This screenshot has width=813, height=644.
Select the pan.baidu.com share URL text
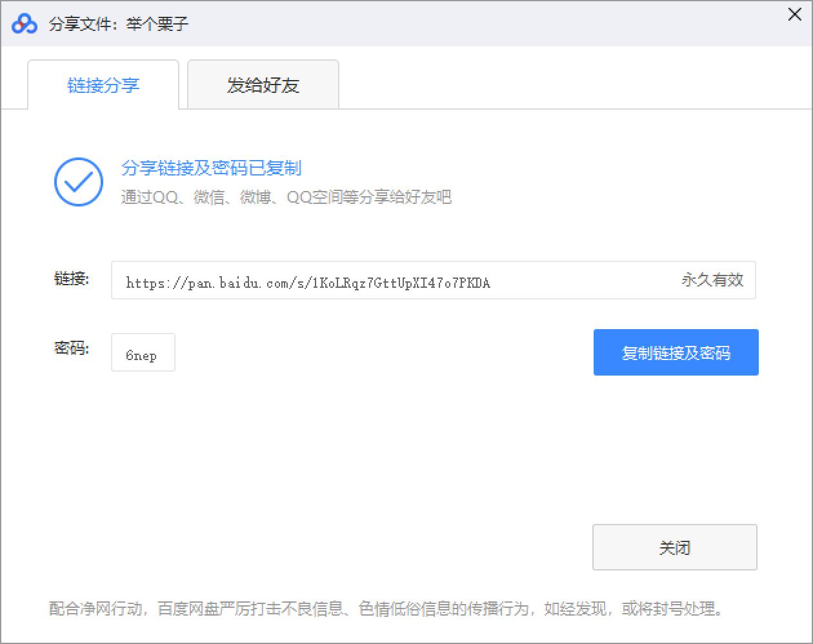pyautogui.click(x=308, y=281)
